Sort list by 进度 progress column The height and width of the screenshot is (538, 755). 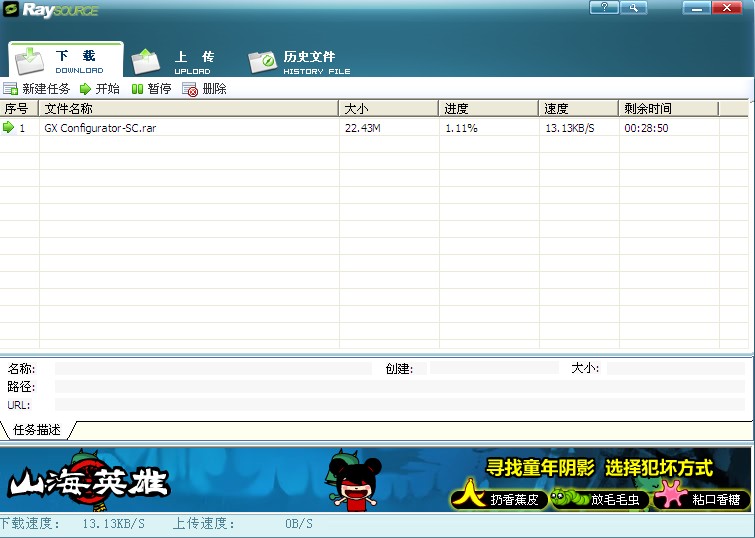(x=488, y=108)
